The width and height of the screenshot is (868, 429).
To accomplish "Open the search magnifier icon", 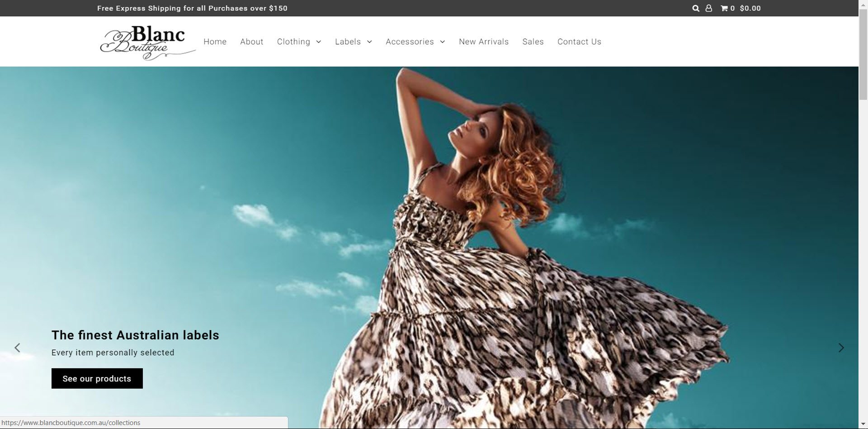I will (696, 8).
